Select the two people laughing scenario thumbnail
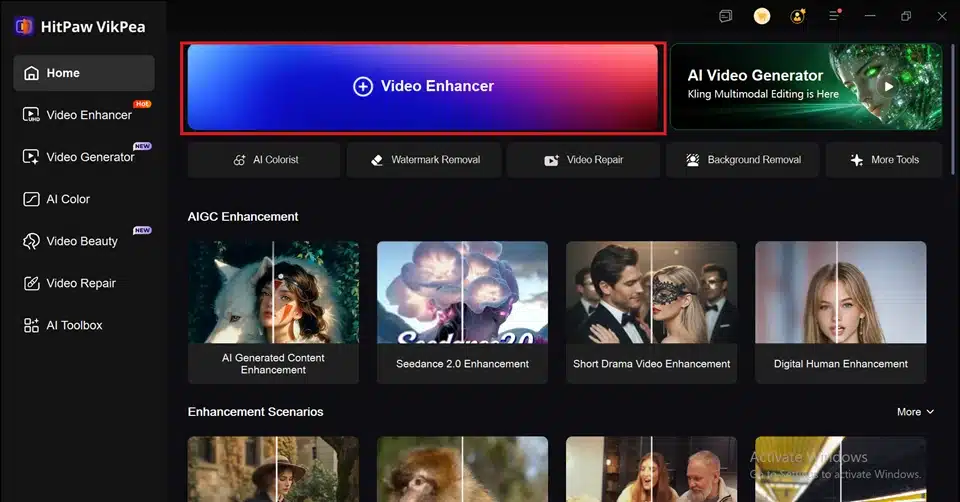Screen dimensions: 960x502 tap(651, 469)
